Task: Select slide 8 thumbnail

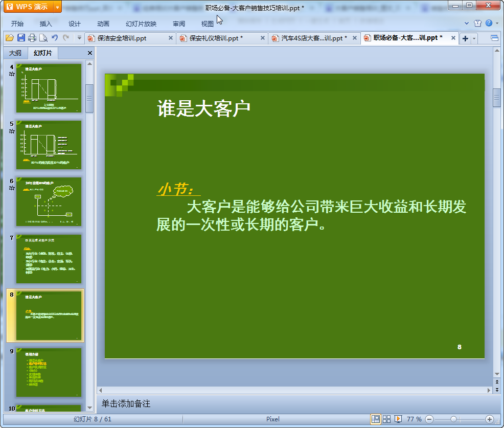Action: pyautogui.click(x=49, y=316)
